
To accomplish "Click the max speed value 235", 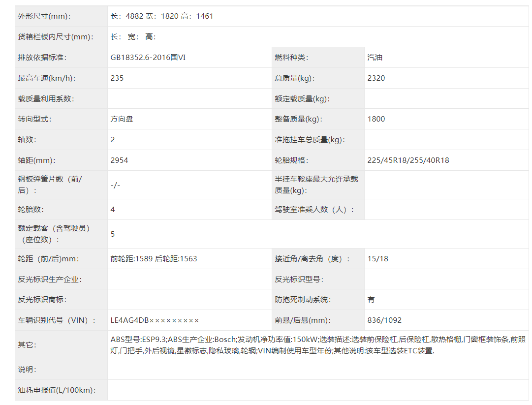I will (117, 78).
